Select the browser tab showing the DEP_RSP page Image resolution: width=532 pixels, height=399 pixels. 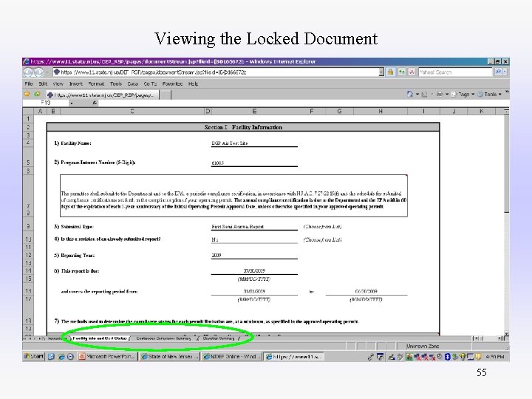[x=102, y=95]
